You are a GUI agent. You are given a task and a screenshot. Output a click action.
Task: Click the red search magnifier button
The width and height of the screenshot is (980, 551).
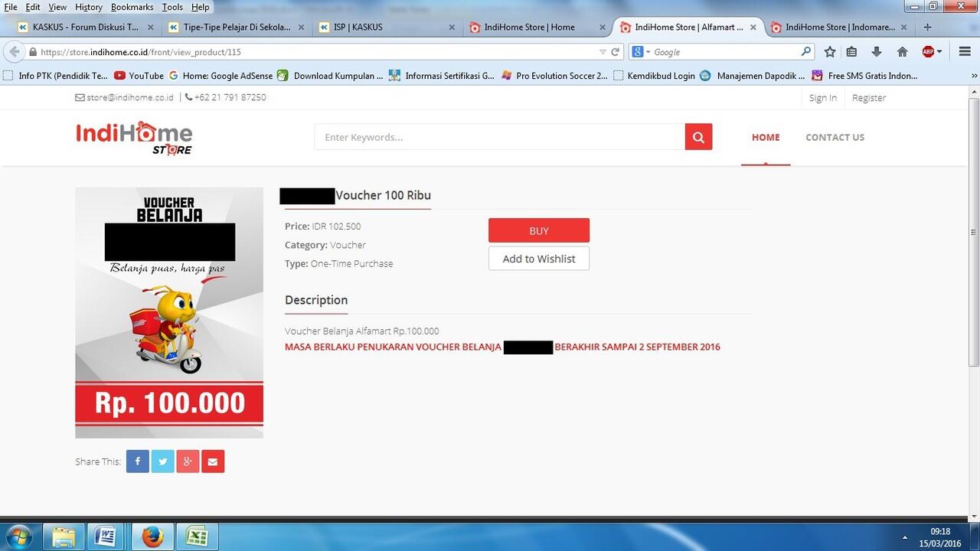698,137
